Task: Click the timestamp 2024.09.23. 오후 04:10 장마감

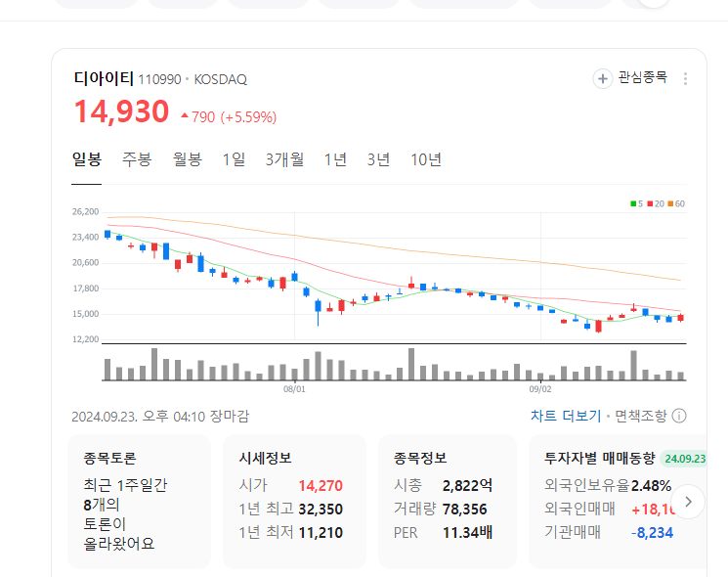Action: [x=160, y=416]
